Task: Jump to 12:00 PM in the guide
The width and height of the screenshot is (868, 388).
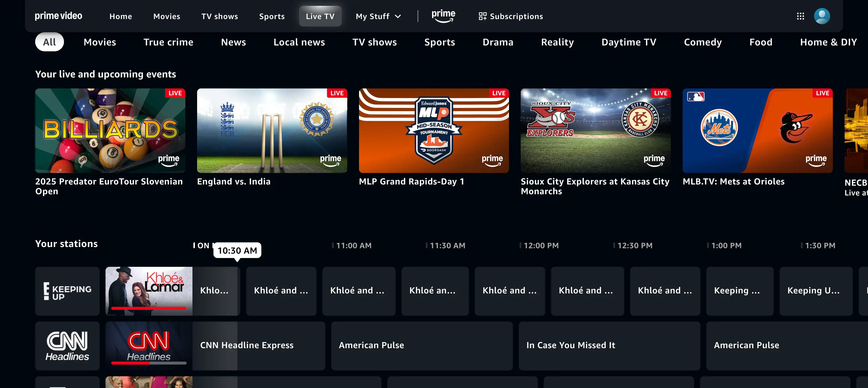Action: [541, 246]
